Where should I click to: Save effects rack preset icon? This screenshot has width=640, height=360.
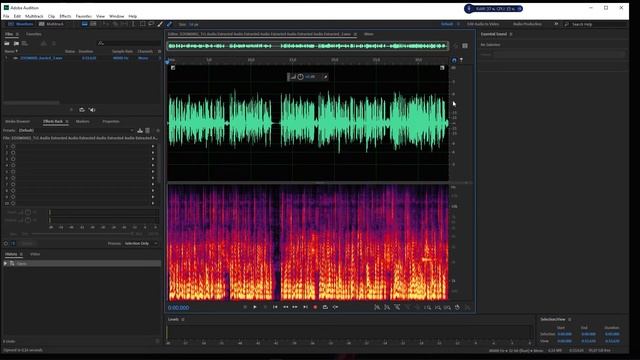click(x=140, y=130)
